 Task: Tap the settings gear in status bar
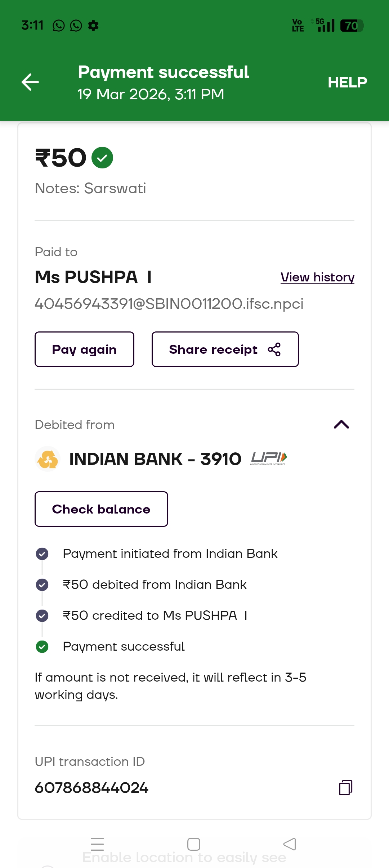click(93, 26)
